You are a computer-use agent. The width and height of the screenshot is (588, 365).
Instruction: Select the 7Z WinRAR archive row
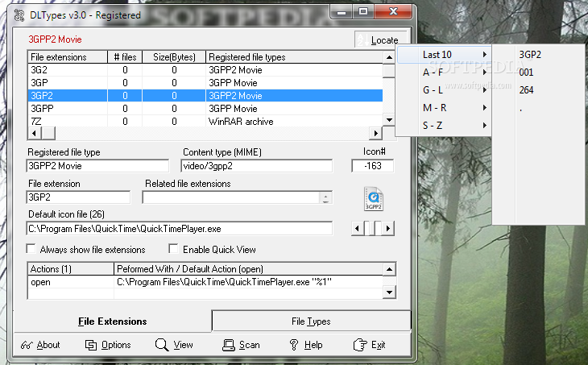[205, 121]
